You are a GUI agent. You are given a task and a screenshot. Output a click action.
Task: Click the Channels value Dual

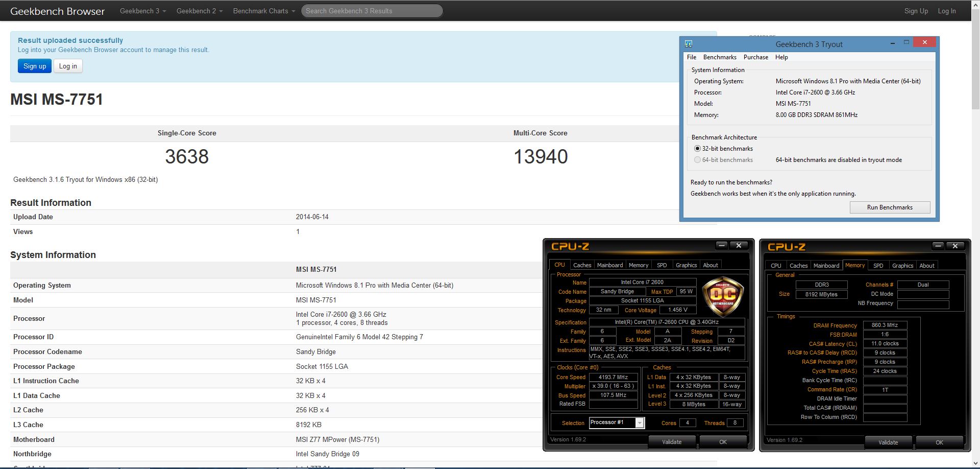(x=923, y=285)
